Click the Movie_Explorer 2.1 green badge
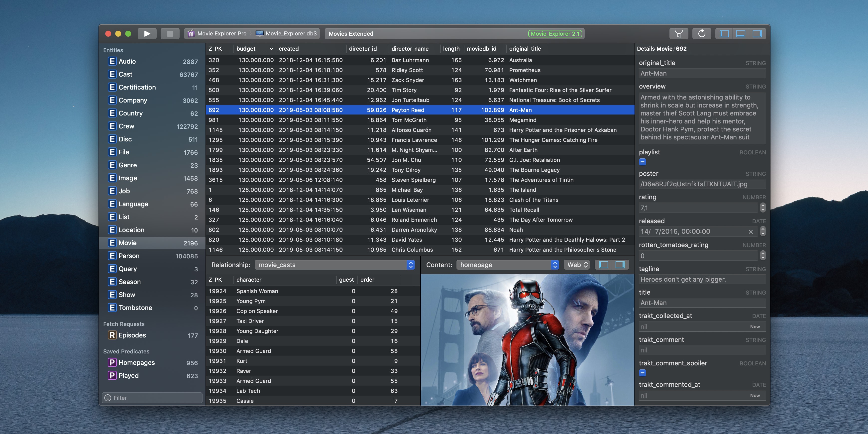This screenshot has height=434, width=868. click(555, 33)
